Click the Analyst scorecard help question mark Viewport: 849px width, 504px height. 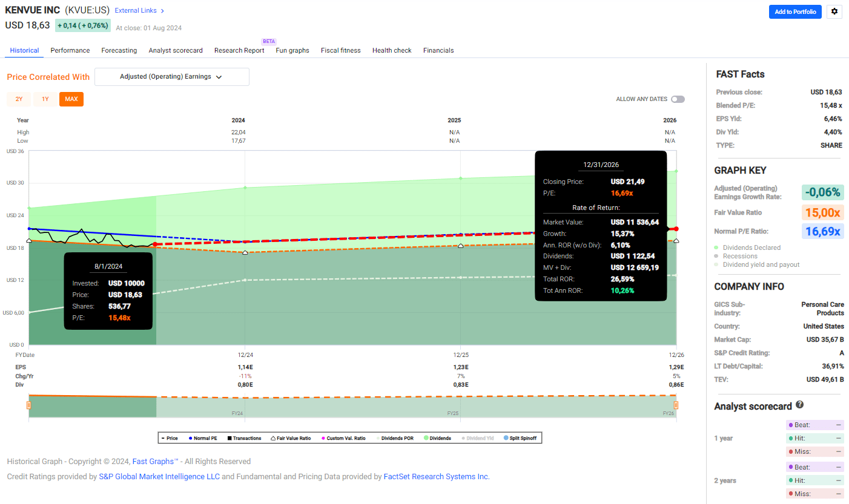[799, 405]
